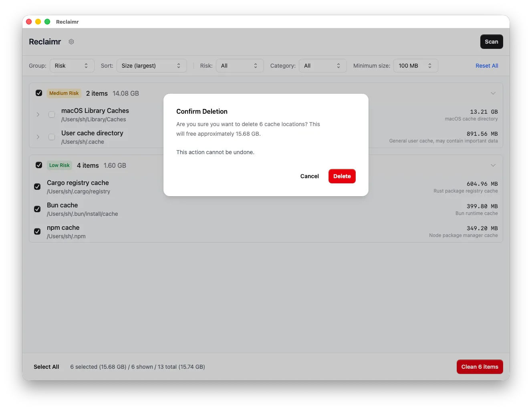Open the Category filter dropdown

tap(322, 65)
